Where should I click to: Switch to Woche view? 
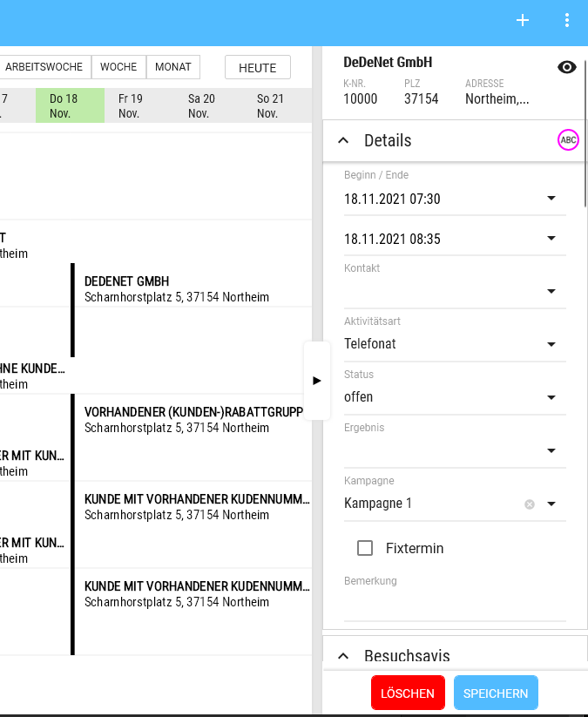click(118, 67)
